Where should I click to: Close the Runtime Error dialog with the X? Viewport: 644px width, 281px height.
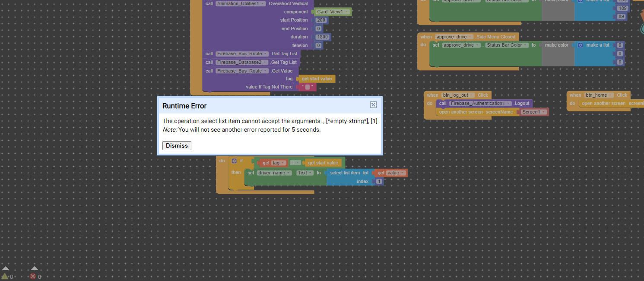click(373, 104)
